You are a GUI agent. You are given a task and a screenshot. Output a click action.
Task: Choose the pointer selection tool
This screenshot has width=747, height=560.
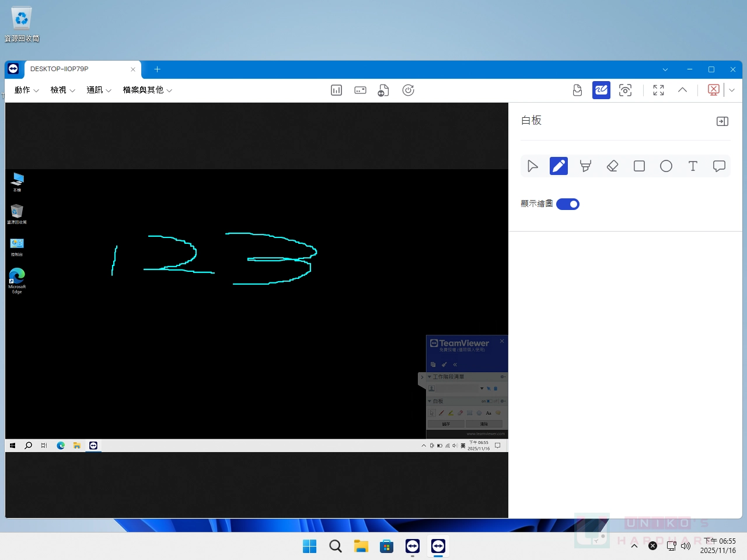[532, 166]
